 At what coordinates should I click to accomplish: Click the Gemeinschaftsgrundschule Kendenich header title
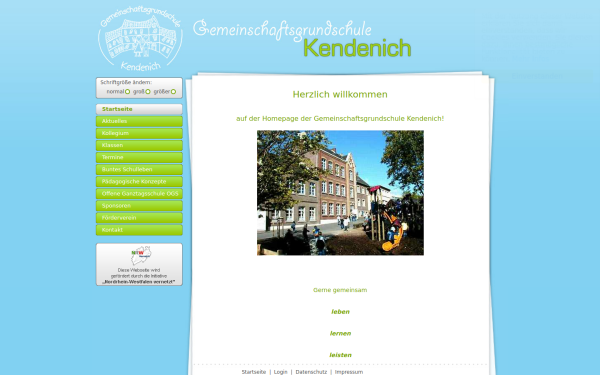click(302, 39)
